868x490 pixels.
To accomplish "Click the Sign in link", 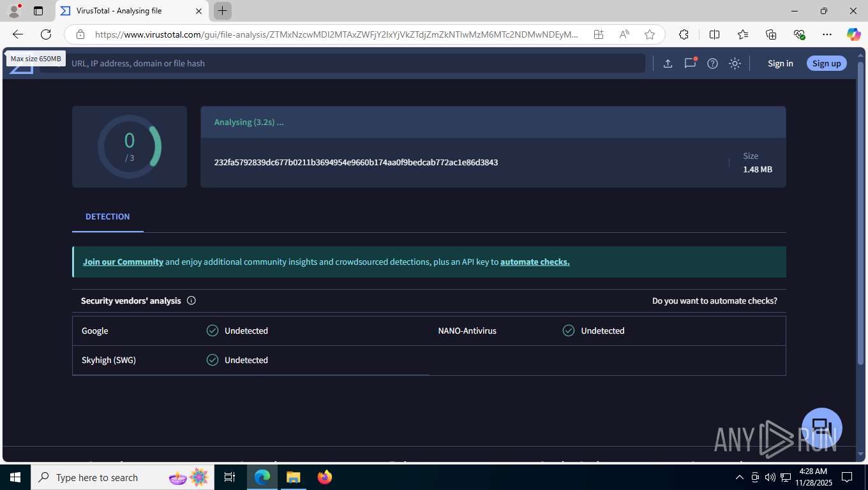I will [781, 63].
